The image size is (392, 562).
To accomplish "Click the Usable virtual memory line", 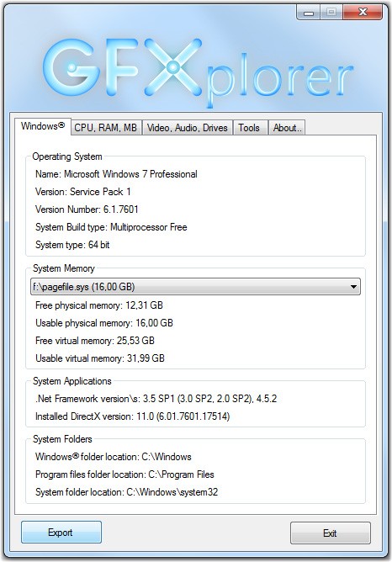I will [100, 358].
